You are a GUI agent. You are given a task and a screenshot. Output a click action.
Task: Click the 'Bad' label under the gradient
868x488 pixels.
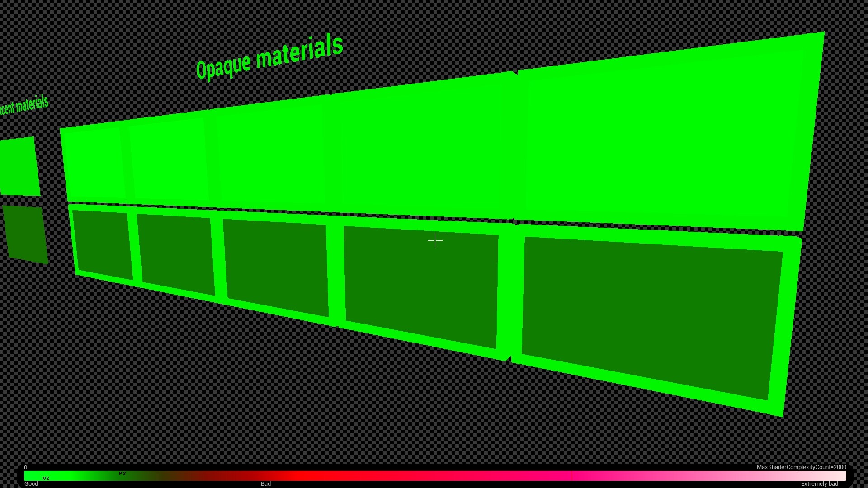pyautogui.click(x=266, y=484)
